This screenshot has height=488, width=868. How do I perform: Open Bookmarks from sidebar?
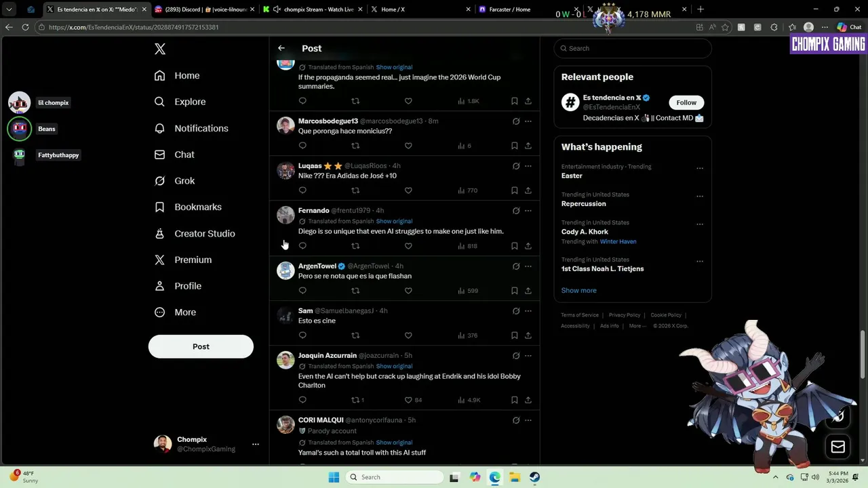[x=188, y=207]
